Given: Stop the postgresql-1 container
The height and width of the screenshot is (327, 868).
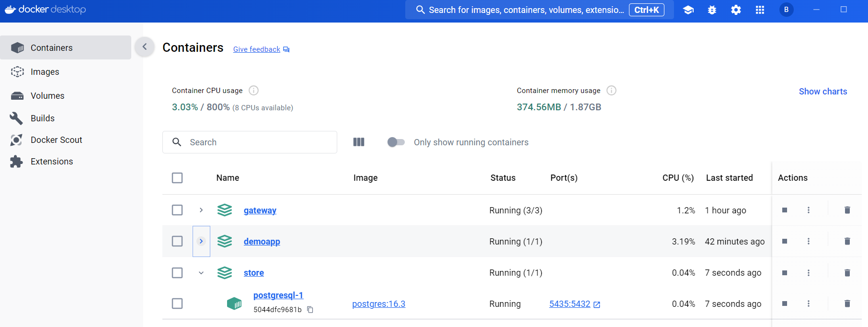Looking at the screenshot, I should 785,304.
